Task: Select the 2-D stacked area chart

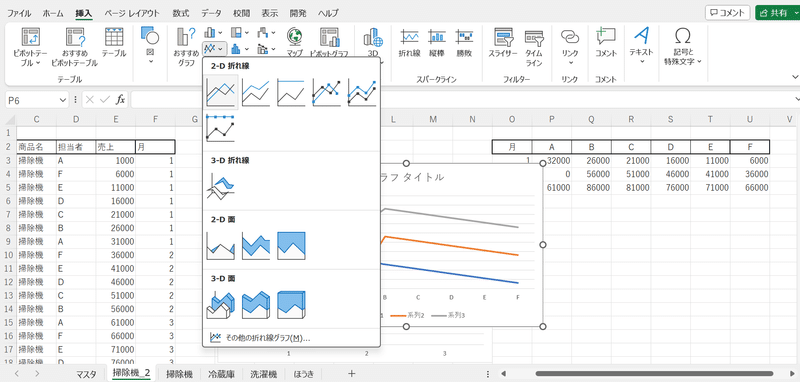Action: point(256,246)
